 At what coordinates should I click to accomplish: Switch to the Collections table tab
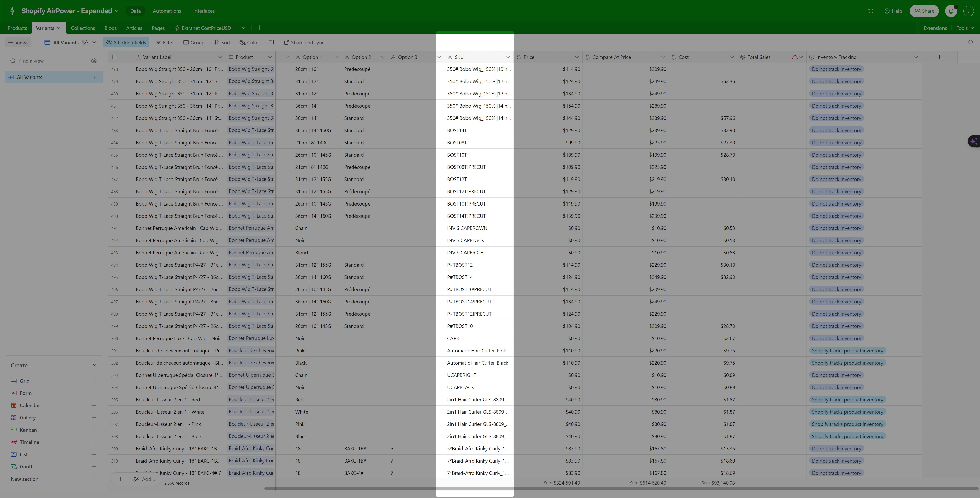(x=83, y=28)
